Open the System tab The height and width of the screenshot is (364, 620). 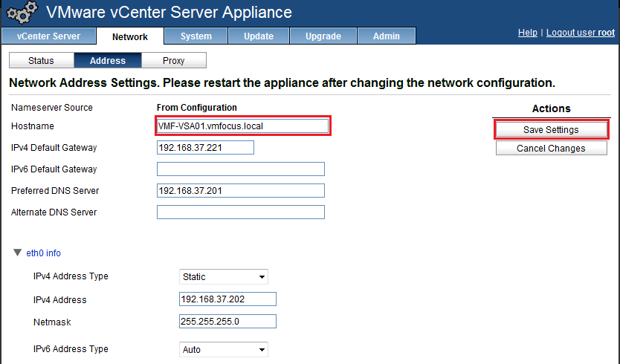(x=196, y=36)
